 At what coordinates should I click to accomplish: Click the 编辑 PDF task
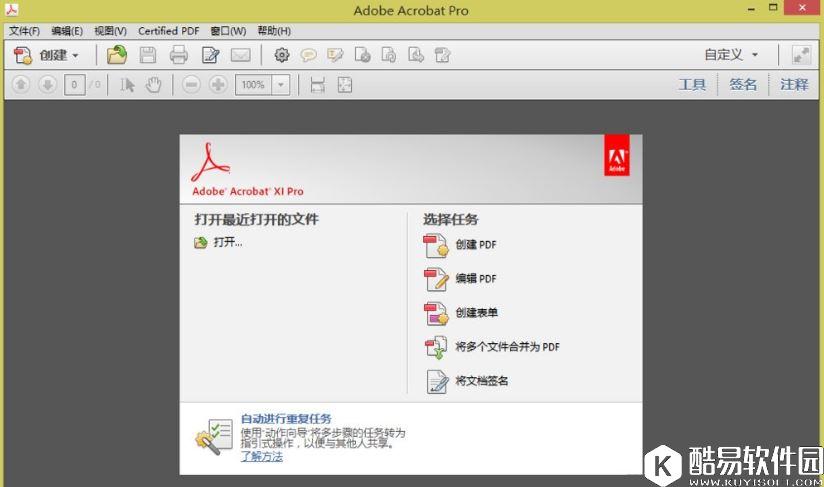coord(476,278)
